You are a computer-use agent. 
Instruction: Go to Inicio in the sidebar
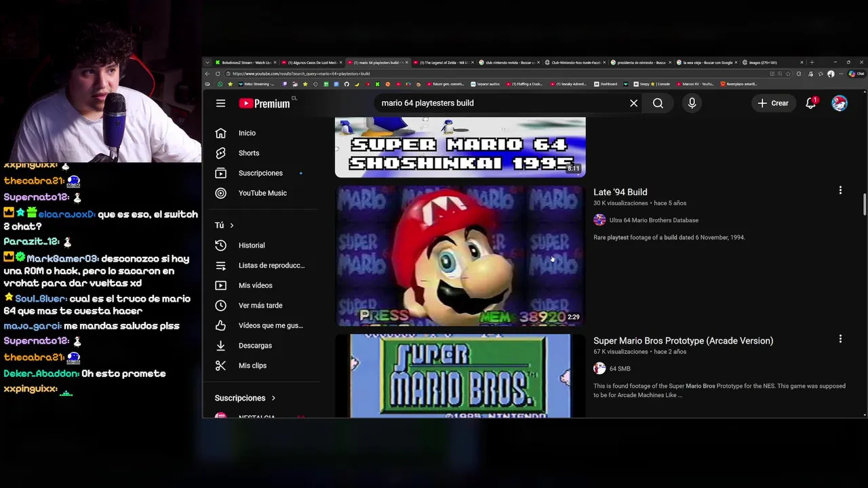[260, 133]
